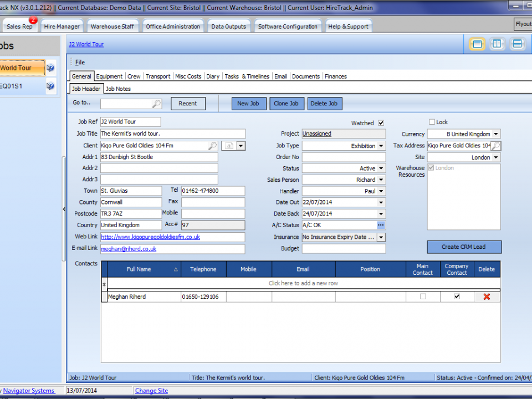The image size is (532, 399).
Task: Choose the stacked horizontal split layout icon
Action: (517, 44)
